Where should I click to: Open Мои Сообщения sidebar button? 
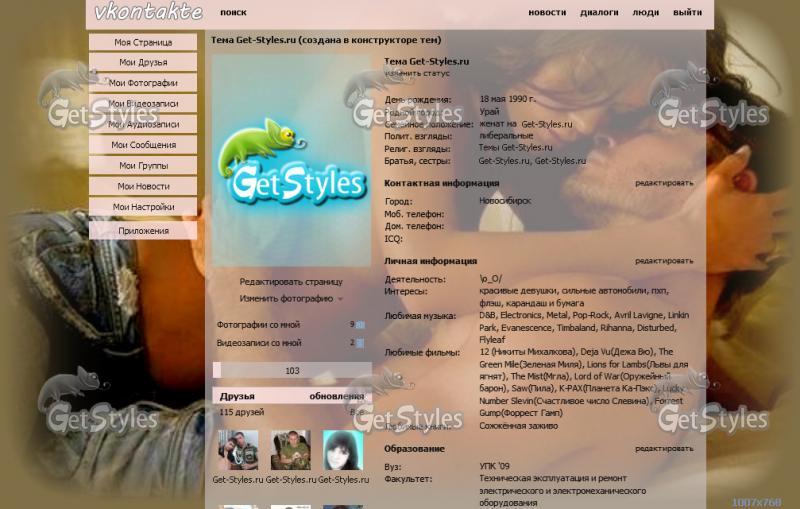(143, 145)
